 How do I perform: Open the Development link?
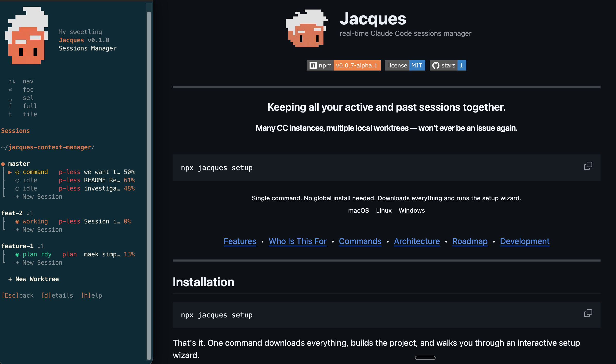[525, 241]
